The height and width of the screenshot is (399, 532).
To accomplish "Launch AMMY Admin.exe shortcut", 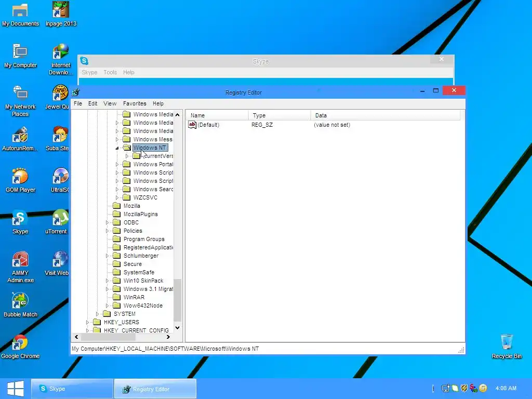I will click(x=20, y=268).
